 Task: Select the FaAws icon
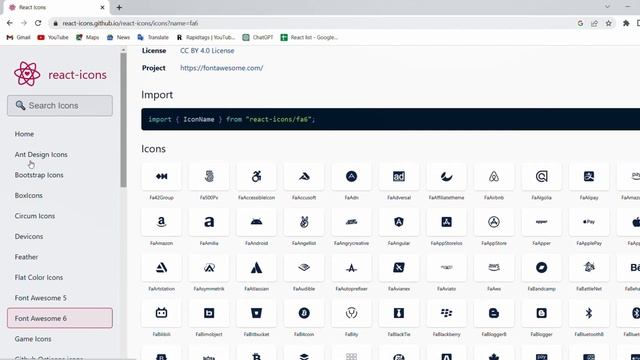[x=494, y=268]
